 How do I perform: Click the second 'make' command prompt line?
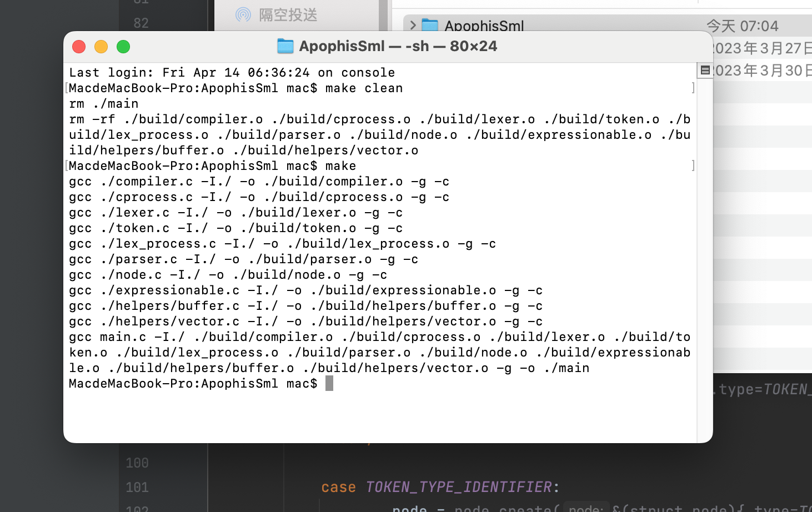[213, 165]
